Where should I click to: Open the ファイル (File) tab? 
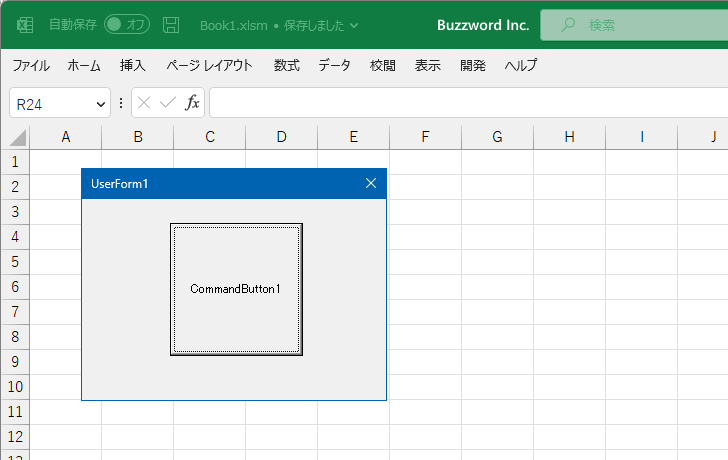31,65
